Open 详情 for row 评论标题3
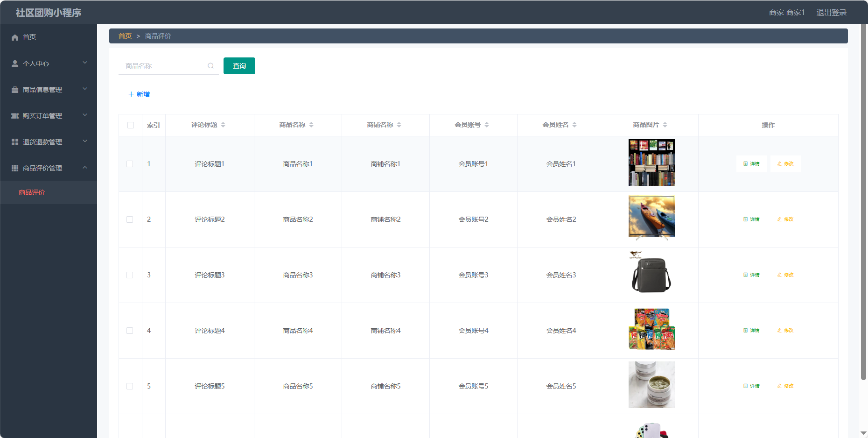This screenshot has height=438, width=868. coord(751,275)
